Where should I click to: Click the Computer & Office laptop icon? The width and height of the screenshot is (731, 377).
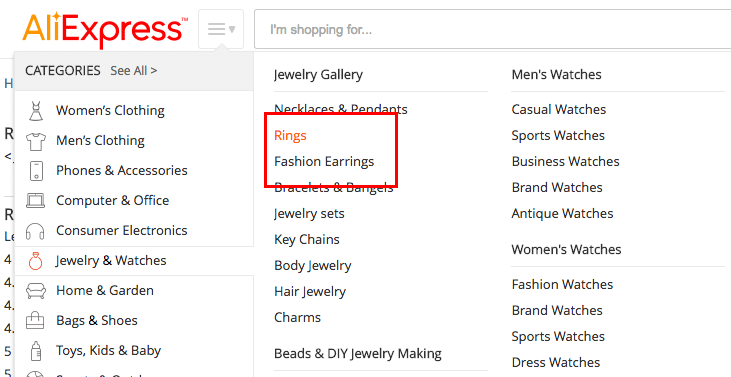coord(35,201)
